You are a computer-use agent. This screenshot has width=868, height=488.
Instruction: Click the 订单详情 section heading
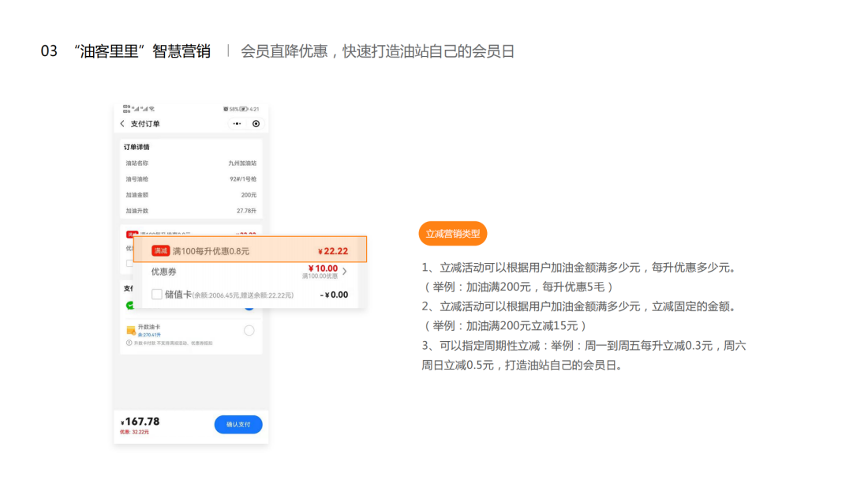[x=137, y=148]
